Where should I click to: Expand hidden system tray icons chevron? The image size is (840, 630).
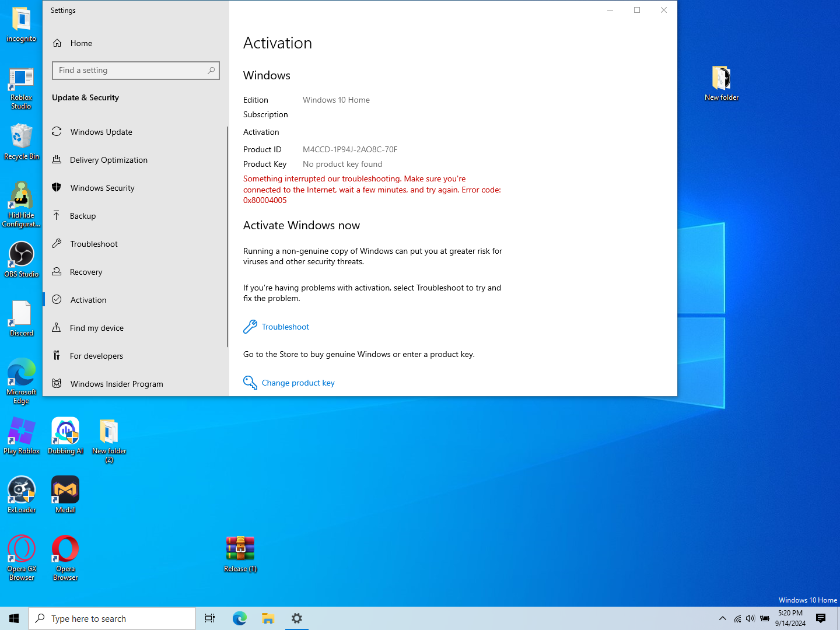(723, 618)
